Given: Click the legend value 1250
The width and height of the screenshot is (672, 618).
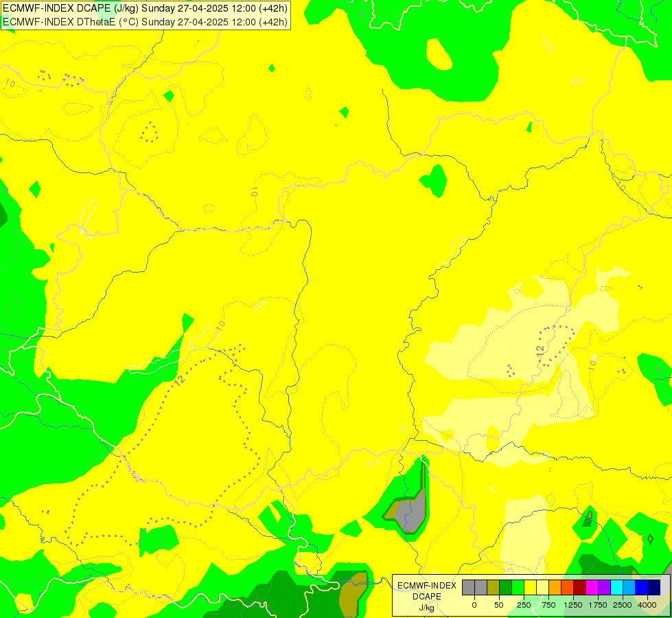Looking at the screenshot, I should pos(573,605).
